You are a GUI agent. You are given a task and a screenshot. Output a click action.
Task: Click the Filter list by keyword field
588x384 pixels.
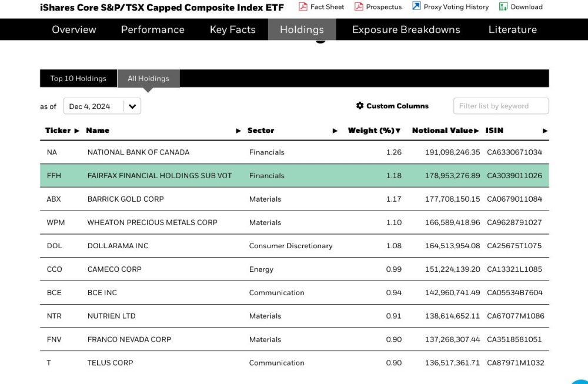tap(501, 106)
